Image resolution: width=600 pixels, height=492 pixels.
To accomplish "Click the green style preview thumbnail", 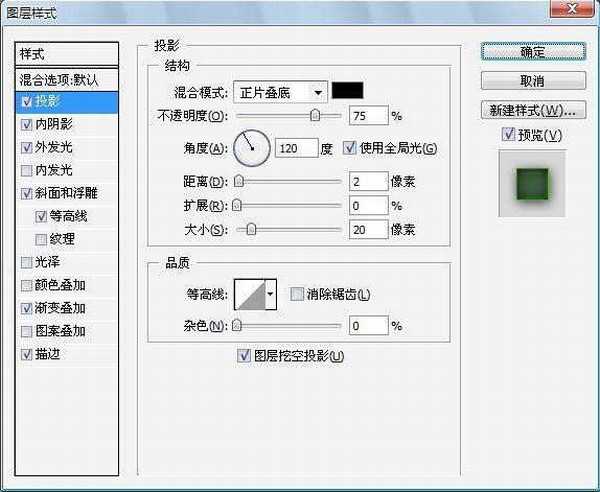I will pyautogui.click(x=532, y=184).
